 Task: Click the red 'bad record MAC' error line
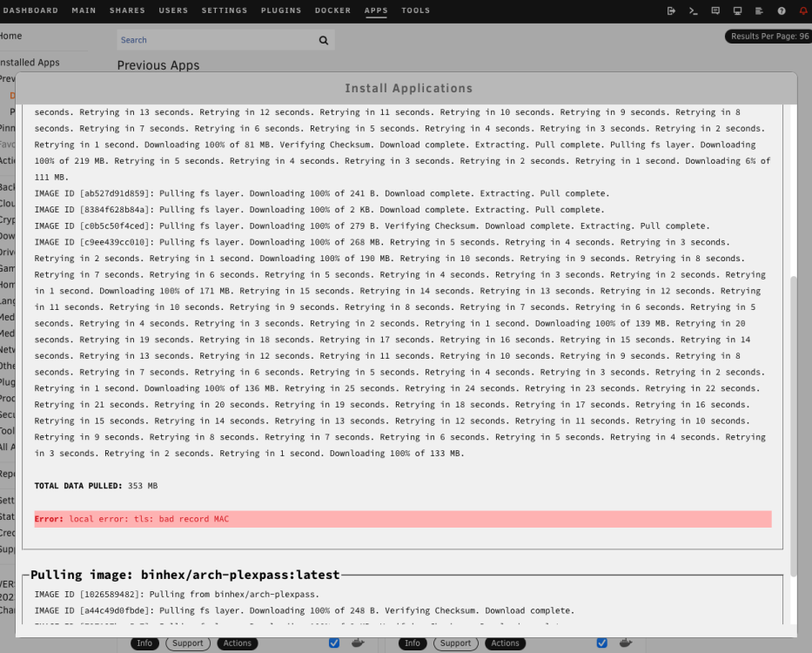403,519
